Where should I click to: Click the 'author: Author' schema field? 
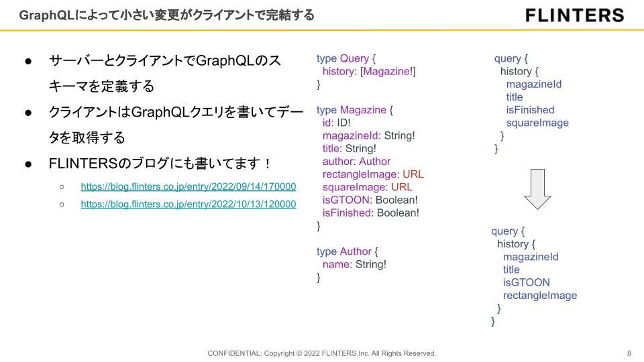click(356, 162)
